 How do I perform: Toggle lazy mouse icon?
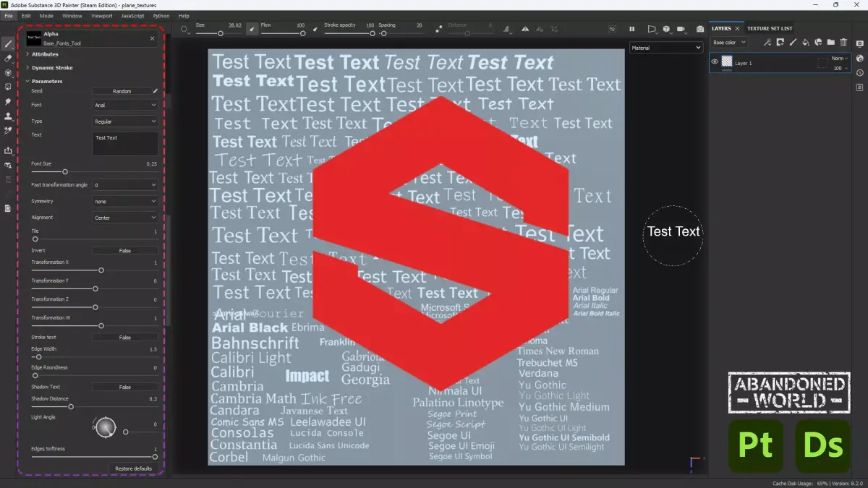[x=440, y=30]
